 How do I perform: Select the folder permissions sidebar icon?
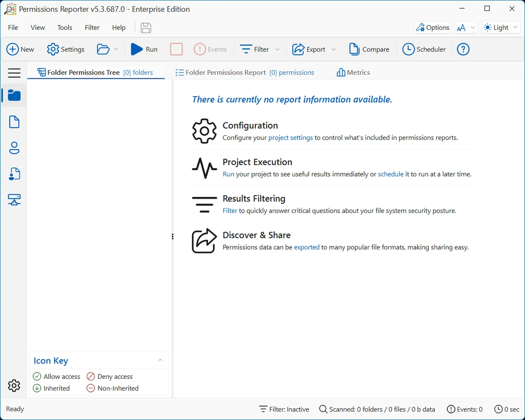[x=14, y=95]
